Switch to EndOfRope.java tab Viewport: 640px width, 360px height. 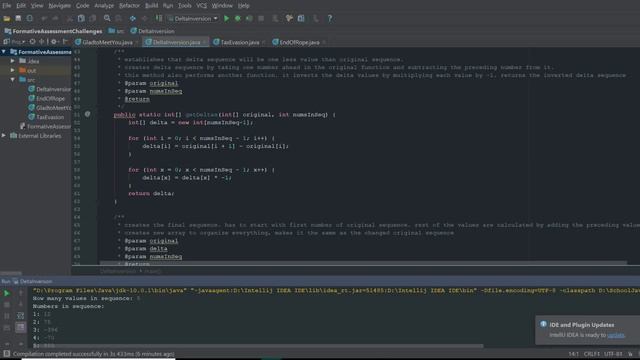tap(299, 42)
